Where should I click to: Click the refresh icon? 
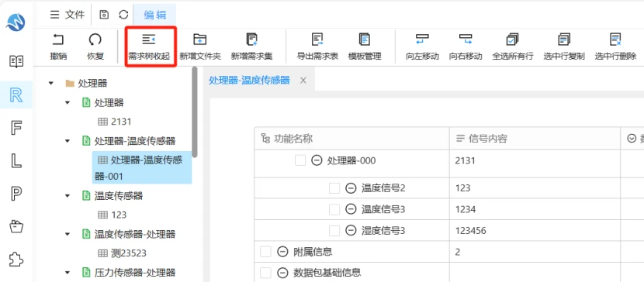point(123,15)
